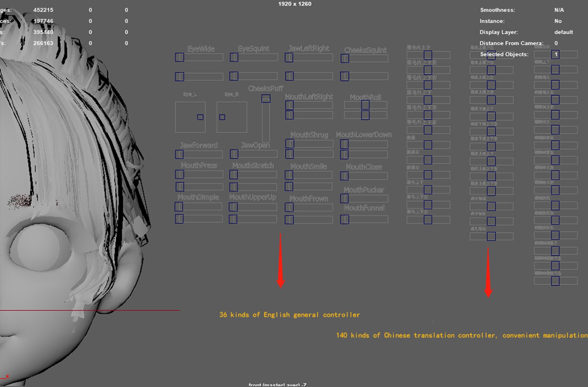This screenshot has height=387, width=588.
Task: Select upper CheeksSquint slider handle
Action: click(345, 58)
